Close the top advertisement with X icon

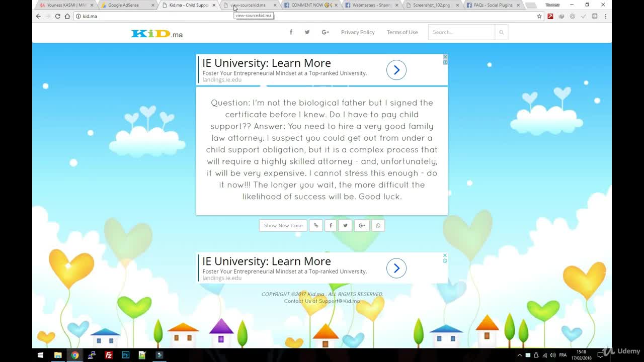pos(445,57)
